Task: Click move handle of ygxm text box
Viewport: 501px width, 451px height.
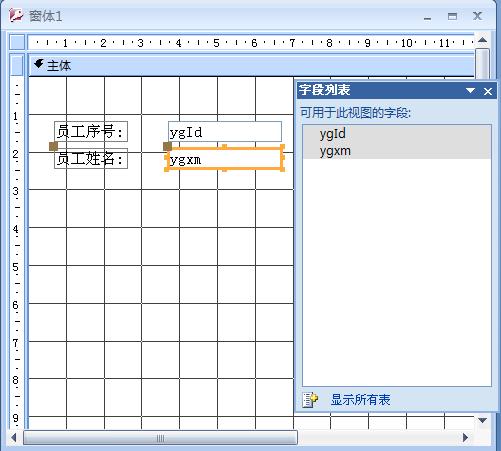Action: [167, 146]
